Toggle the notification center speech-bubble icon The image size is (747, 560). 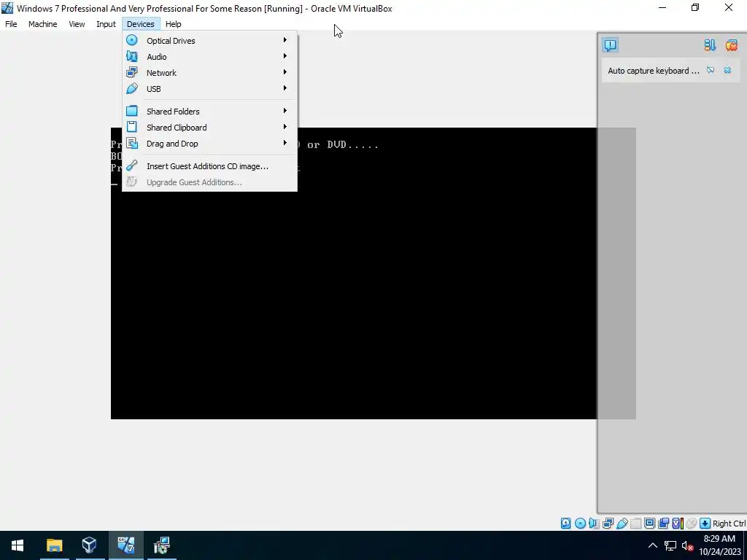(611, 44)
